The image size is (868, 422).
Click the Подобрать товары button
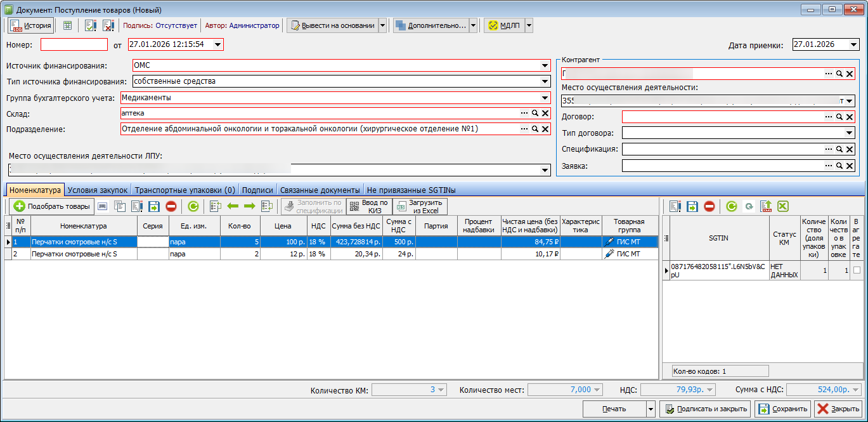(51, 206)
